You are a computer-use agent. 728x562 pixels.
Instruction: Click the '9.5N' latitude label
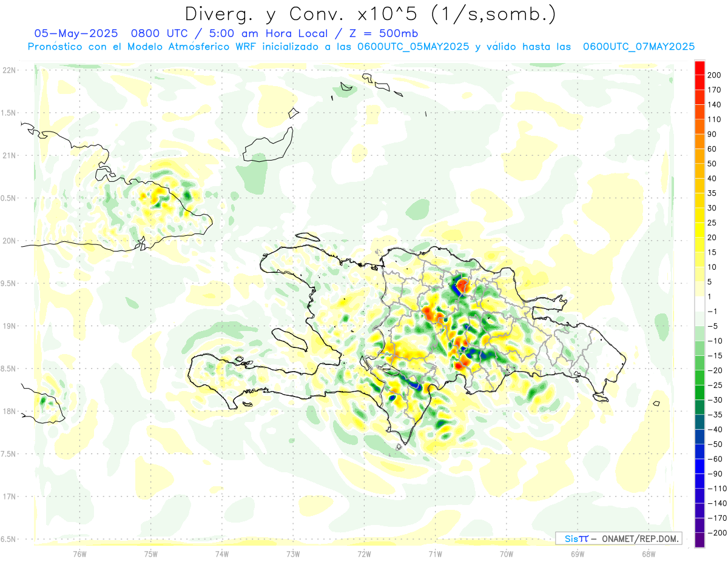(9, 284)
